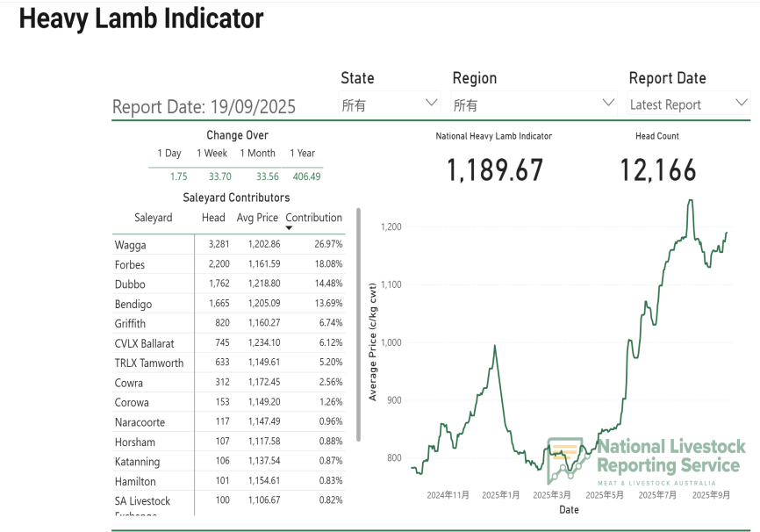Click the saleyard table vertical scrollbar
The image size is (760, 532).
(x=358, y=325)
